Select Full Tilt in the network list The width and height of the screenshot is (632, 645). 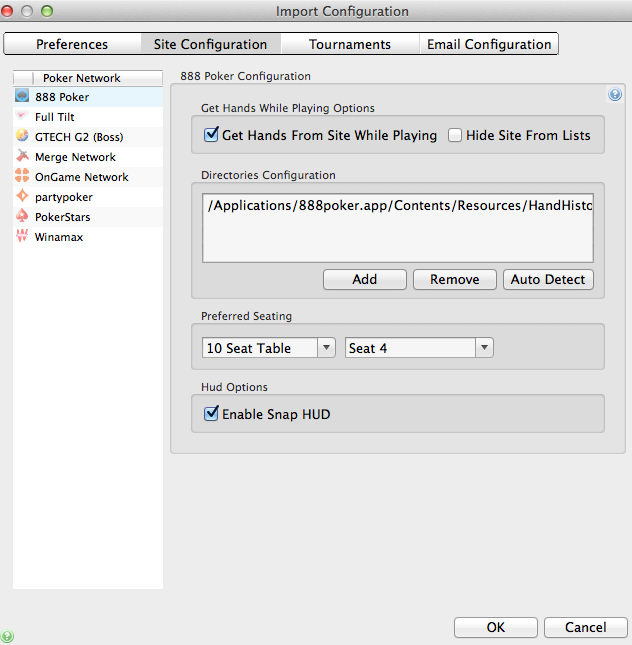click(88, 117)
